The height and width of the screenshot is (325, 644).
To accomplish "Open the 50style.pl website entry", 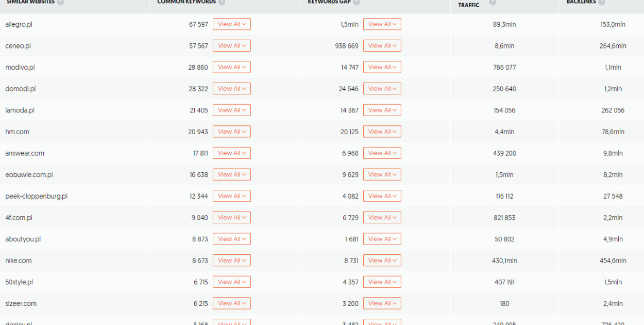I will pos(20,282).
